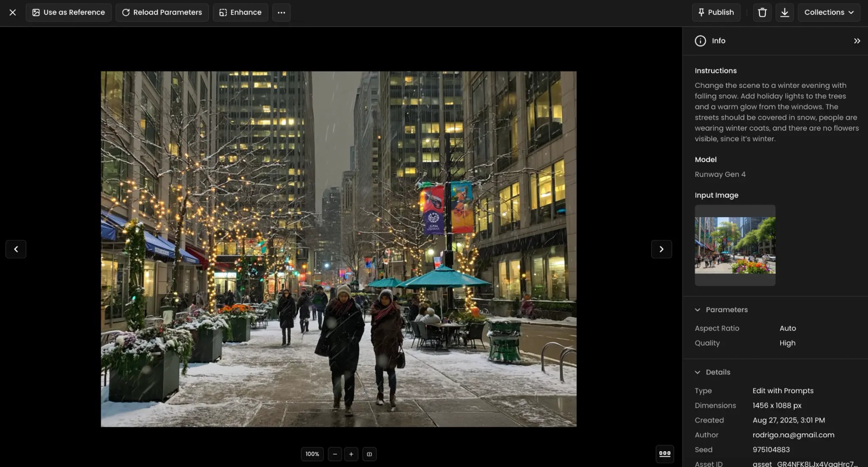This screenshot has width=868, height=467.
Task: Open the Input Image thumbnail
Action: coord(735,245)
